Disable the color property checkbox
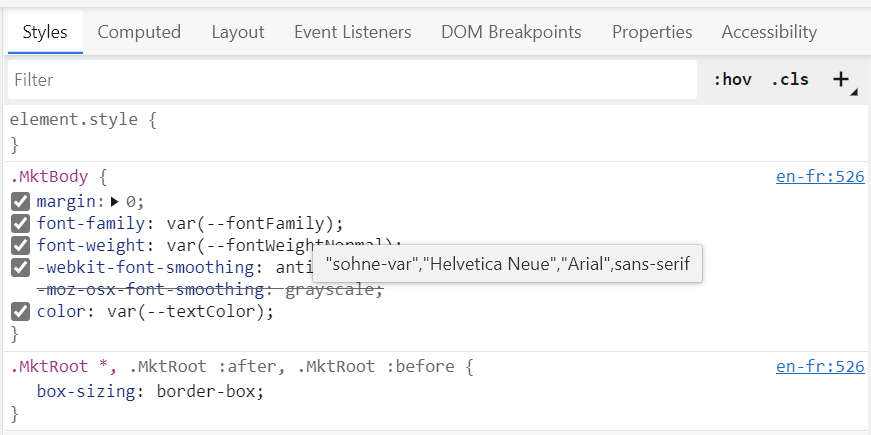This screenshot has width=871, height=435. [x=20, y=311]
